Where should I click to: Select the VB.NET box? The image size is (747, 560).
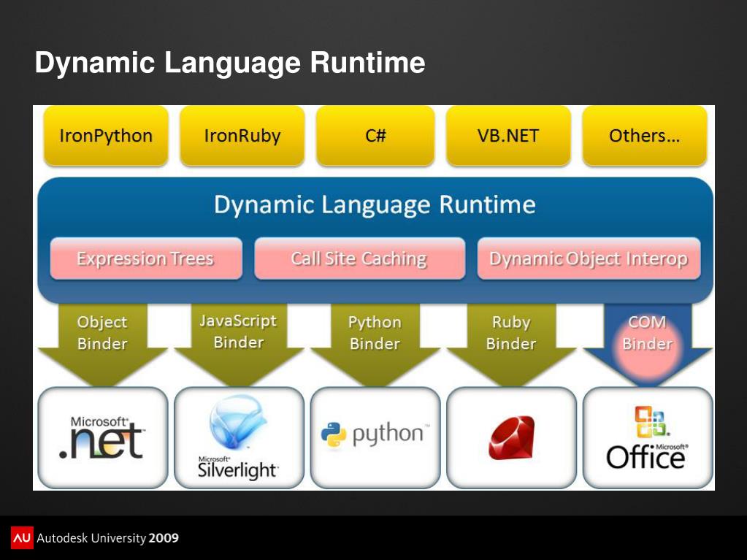coord(508,136)
